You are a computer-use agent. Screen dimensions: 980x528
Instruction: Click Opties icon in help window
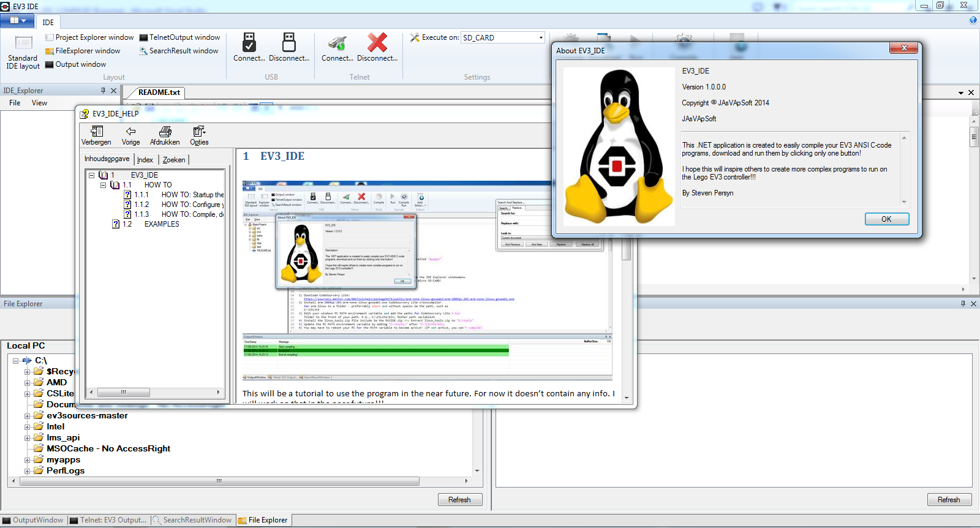click(199, 136)
